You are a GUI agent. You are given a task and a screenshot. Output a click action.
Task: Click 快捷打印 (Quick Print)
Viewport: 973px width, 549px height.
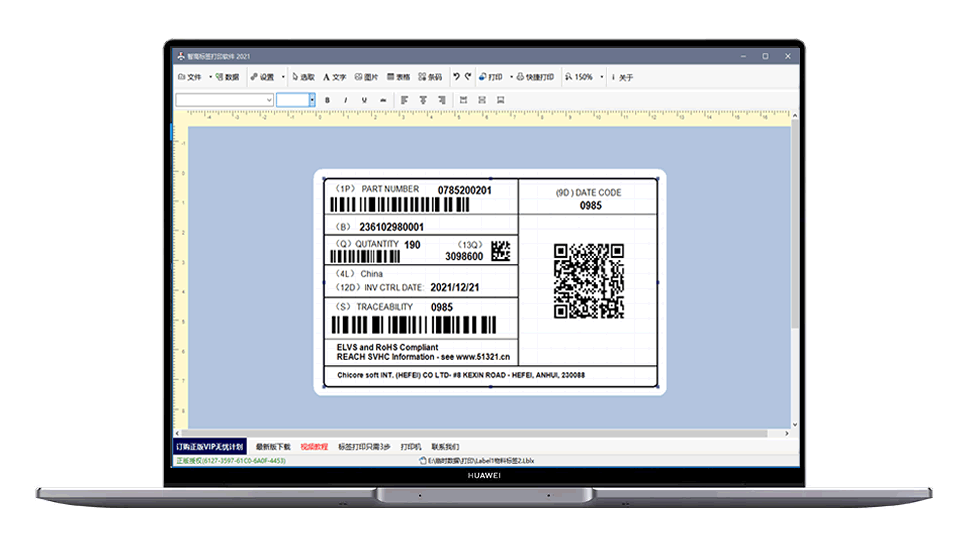(x=535, y=77)
